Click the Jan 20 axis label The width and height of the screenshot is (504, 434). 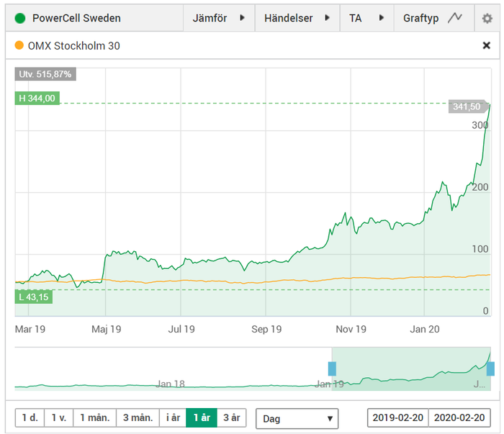point(425,329)
